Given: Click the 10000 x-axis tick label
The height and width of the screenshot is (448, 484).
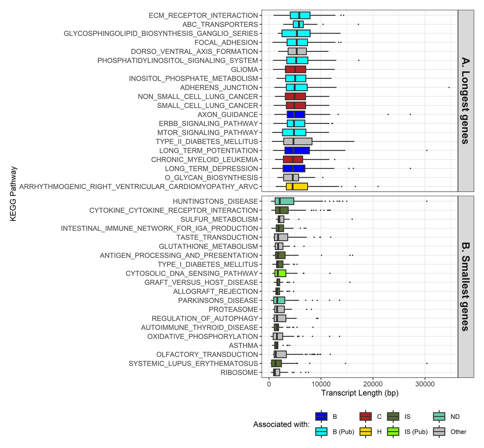Looking at the screenshot, I should (321, 384).
